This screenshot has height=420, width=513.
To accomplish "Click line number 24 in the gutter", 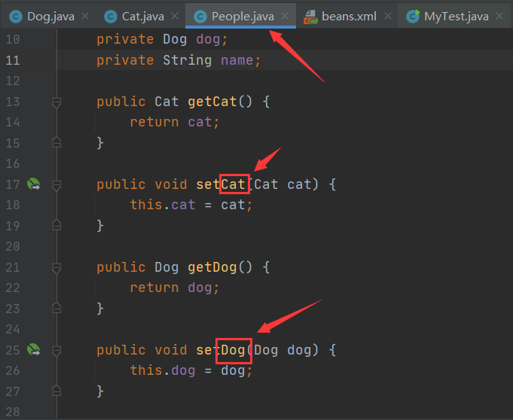I will click(x=13, y=329).
